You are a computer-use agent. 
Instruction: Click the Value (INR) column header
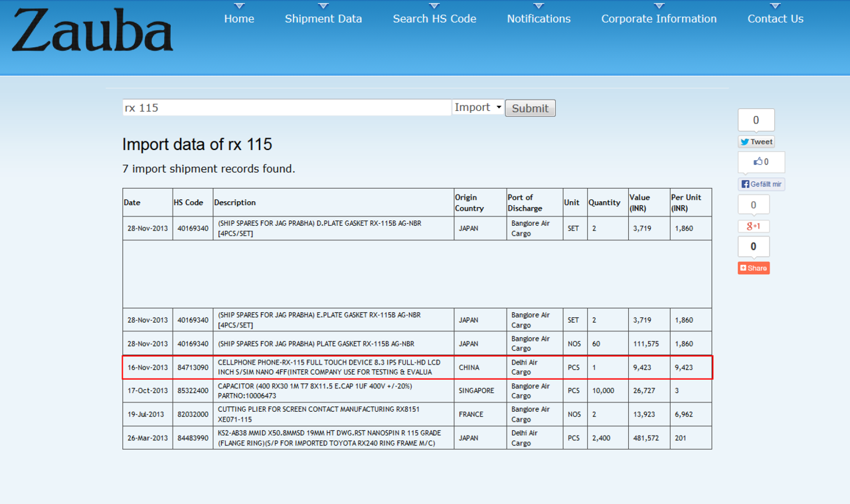pos(649,203)
